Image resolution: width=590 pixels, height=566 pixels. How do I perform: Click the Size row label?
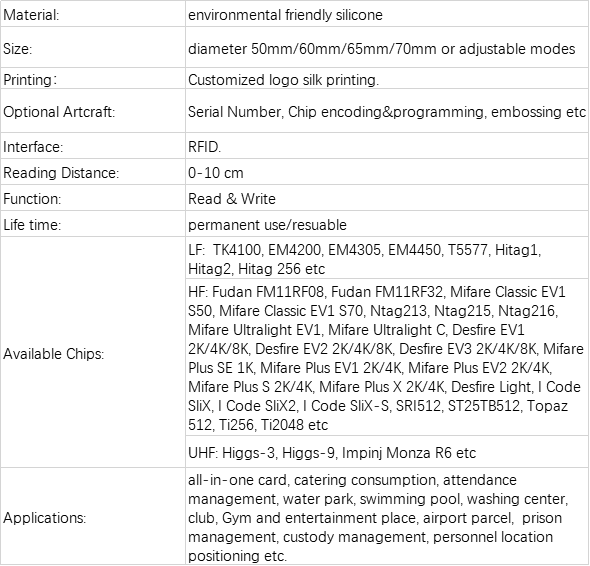[x=93, y=47]
